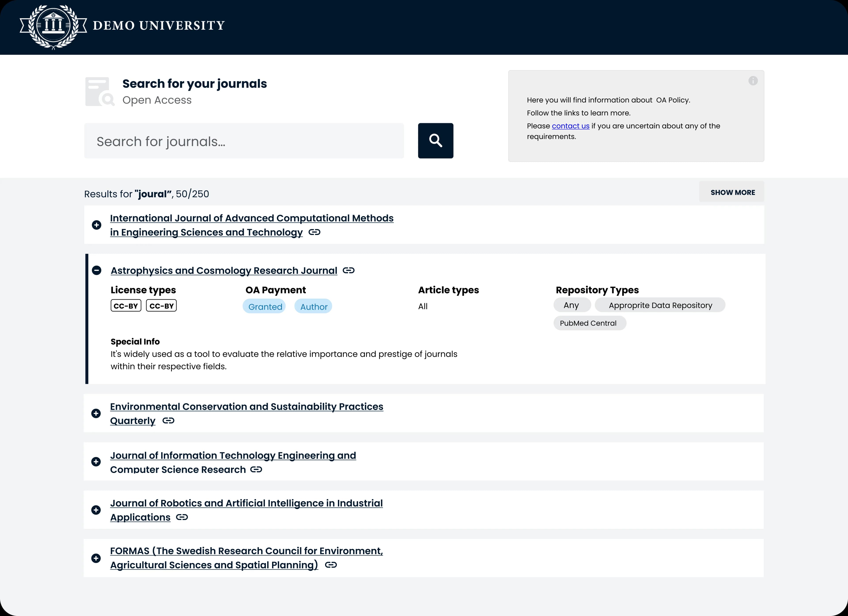Screen dimensions: 848x616
Task: Click the Granted OA payment tag
Action: pos(264,306)
